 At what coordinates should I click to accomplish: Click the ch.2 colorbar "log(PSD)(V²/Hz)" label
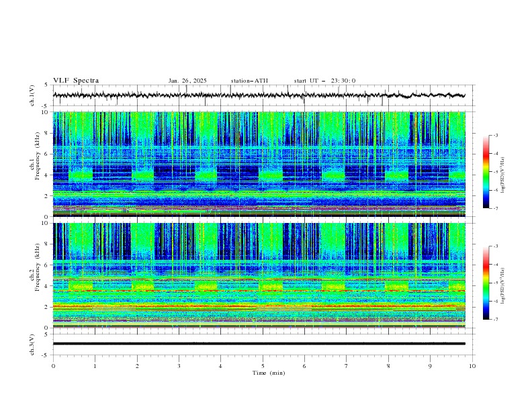tap(503, 286)
